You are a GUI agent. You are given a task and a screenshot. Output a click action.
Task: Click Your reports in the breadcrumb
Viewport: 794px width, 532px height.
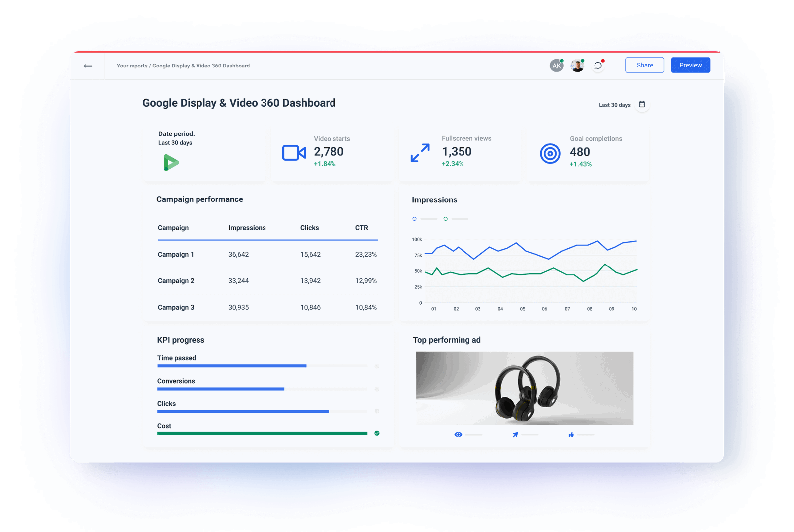132,66
